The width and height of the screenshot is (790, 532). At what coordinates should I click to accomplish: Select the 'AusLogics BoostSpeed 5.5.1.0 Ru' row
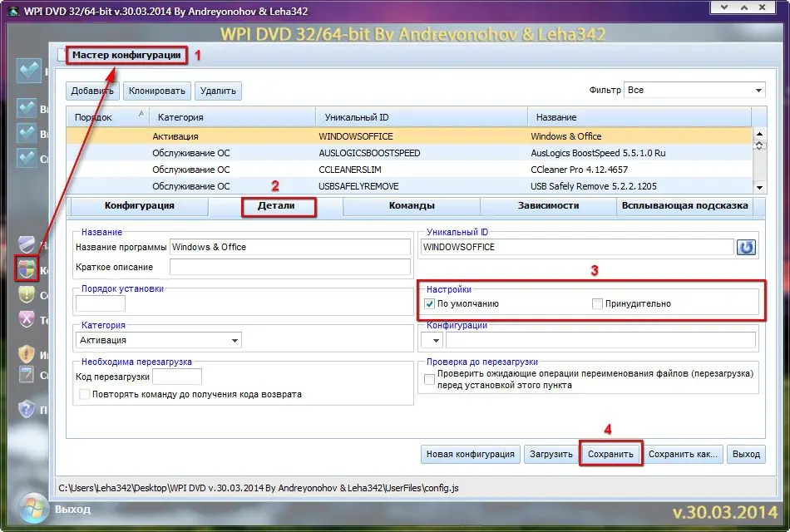pyautogui.click(x=409, y=153)
